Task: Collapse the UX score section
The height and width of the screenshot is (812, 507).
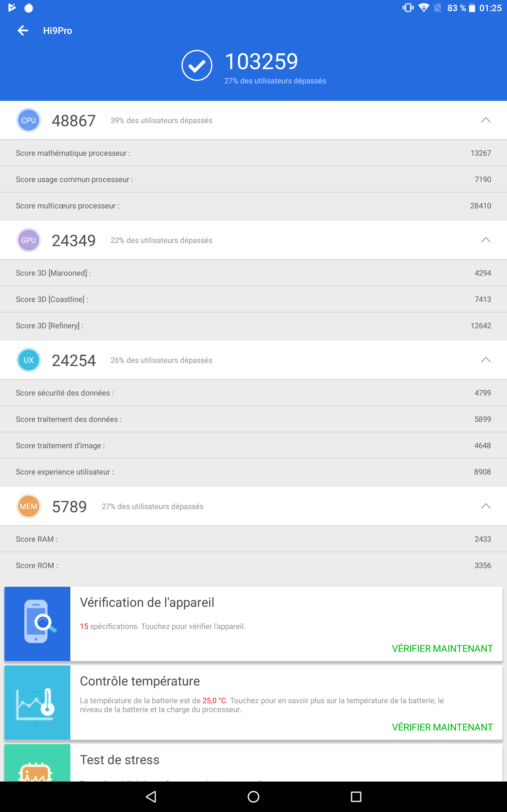Action: (485, 360)
